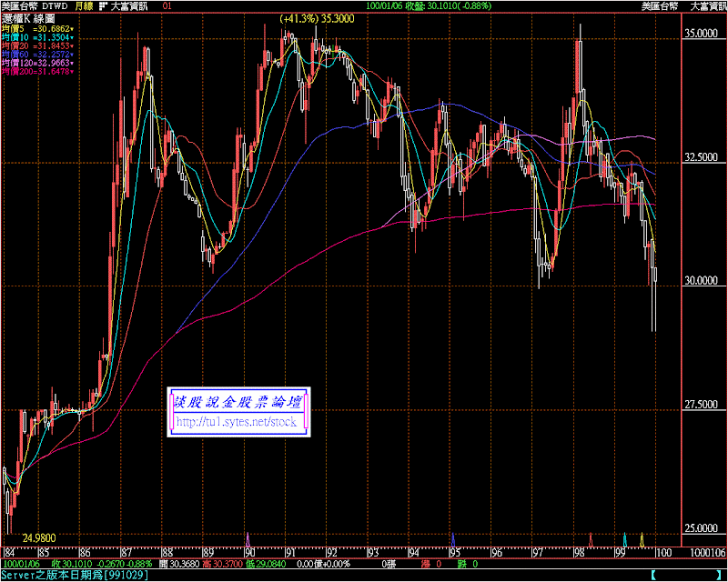Click the 收盤: 30.1010(-0.88%) header readout

(x=448, y=6)
